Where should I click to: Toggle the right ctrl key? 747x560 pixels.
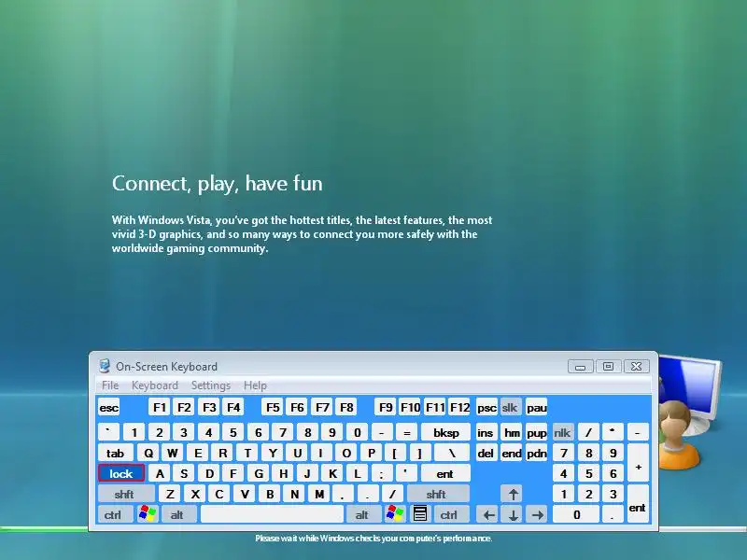451,514
